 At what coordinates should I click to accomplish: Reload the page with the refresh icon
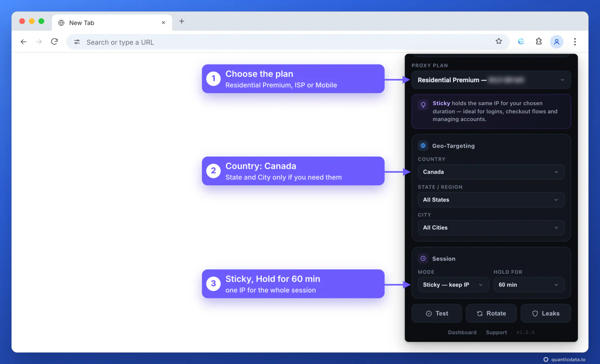(54, 42)
